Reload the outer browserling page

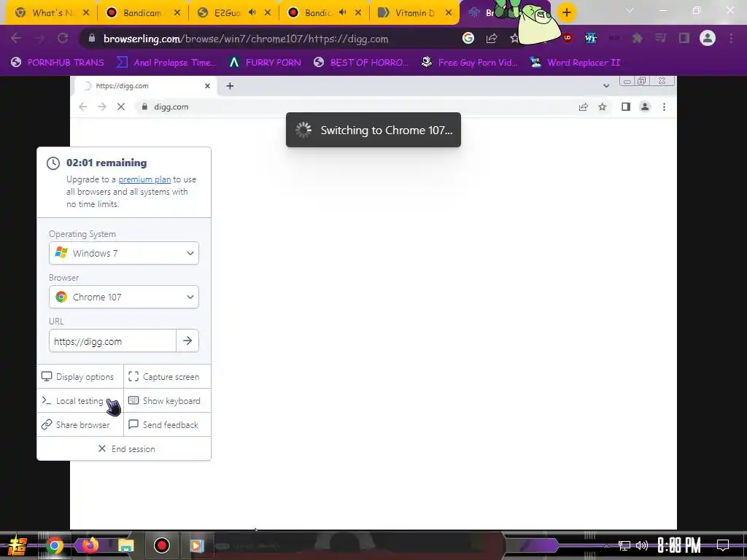coord(63,38)
